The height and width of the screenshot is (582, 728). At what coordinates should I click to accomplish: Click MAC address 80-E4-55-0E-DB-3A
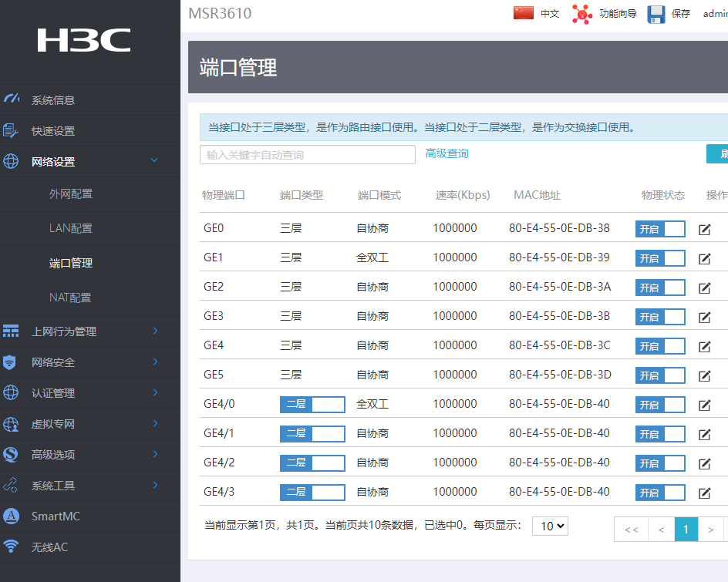(x=559, y=287)
